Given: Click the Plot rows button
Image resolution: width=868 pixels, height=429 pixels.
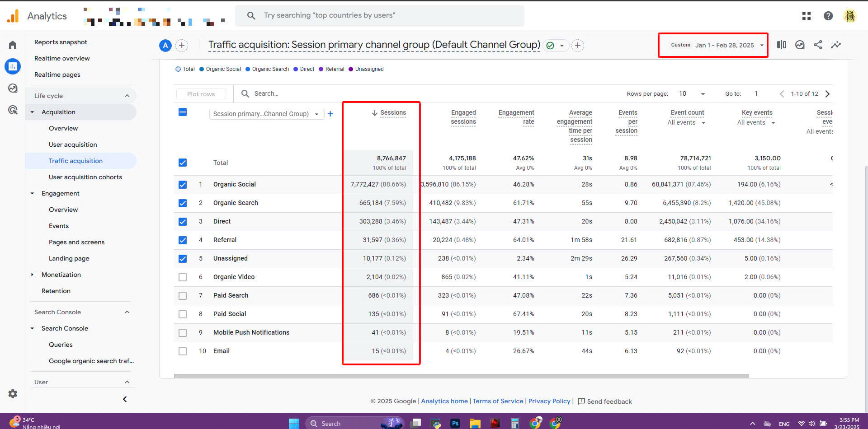Looking at the screenshot, I should tap(201, 94).
